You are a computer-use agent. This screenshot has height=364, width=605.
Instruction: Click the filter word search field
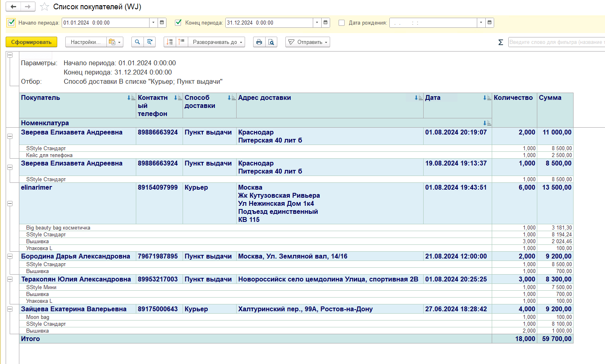tap(556, 42)
